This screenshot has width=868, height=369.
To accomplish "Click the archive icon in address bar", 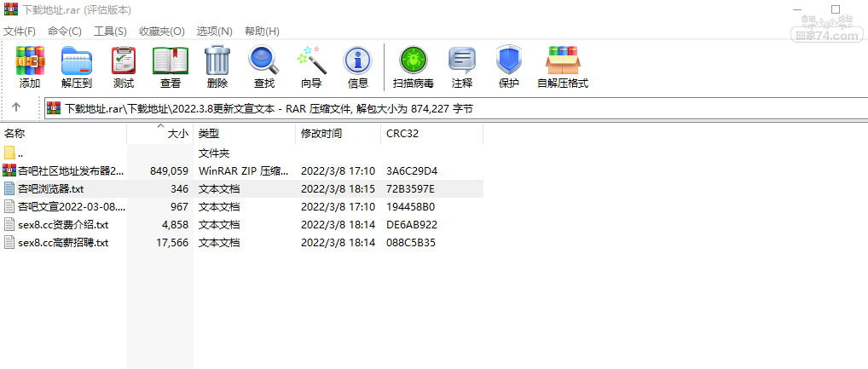I will [54, 108].
